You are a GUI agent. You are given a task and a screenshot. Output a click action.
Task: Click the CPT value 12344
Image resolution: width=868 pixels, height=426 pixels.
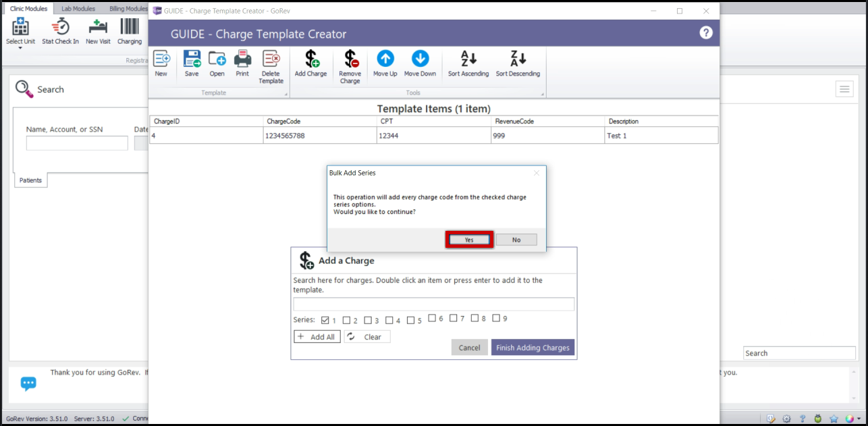tap(434, 136)
